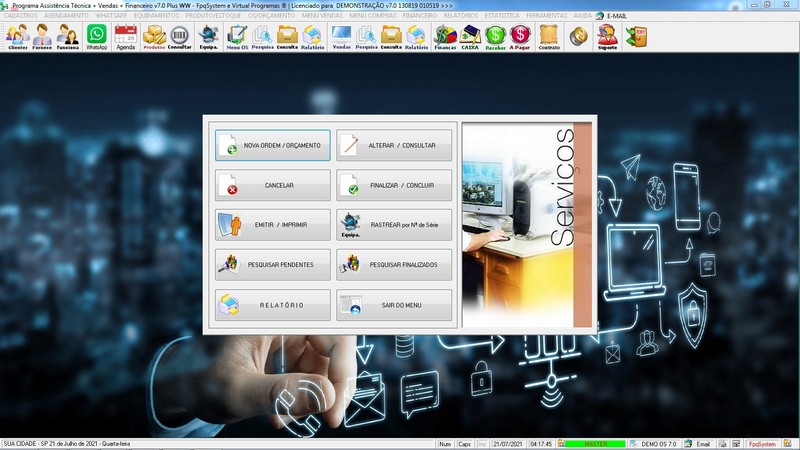Click Consulta icon next to Menu OS Pesquisa
Image resolution: width=800 pixels, height=450 pixels.
coord(287,37)
